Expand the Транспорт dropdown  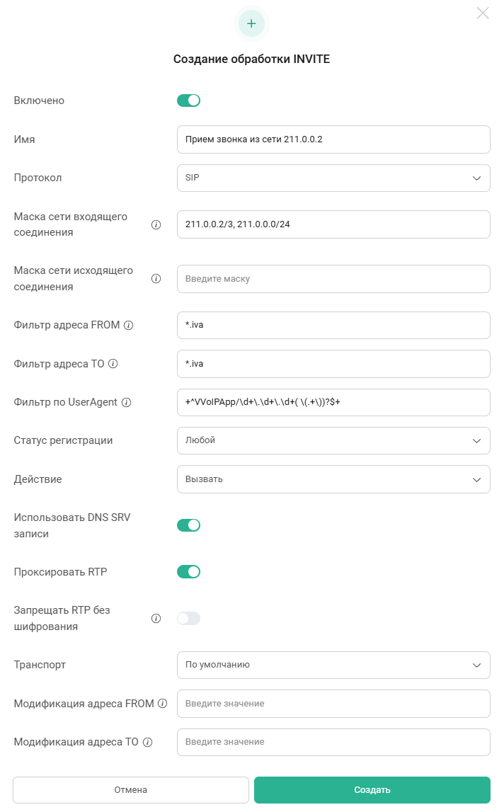[333, 665]
